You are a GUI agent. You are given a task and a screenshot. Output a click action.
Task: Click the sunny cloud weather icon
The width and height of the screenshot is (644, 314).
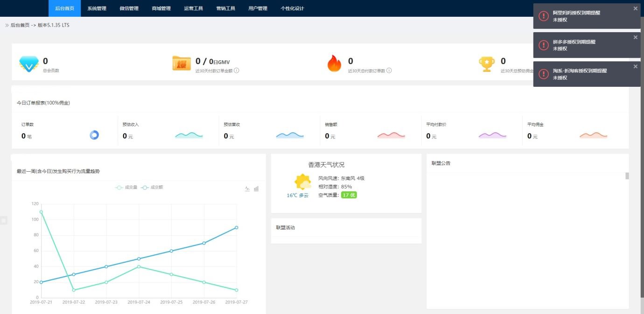[303, 182]
